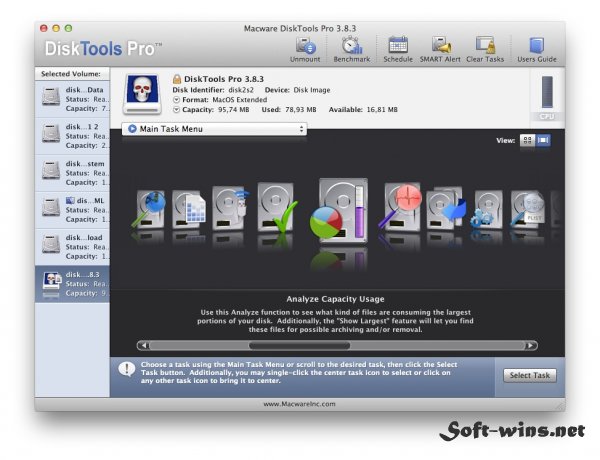Select the disk...stem volume

pyautogui.click(x=72, y=173)
